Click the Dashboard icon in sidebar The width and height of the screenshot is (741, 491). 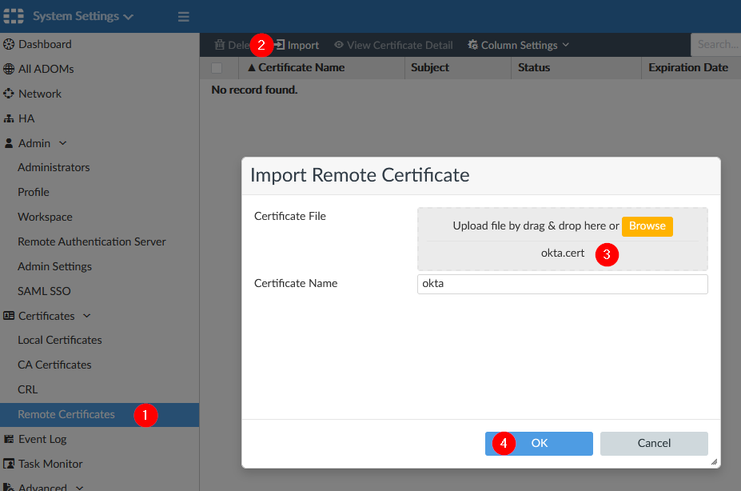coord(9,45)
